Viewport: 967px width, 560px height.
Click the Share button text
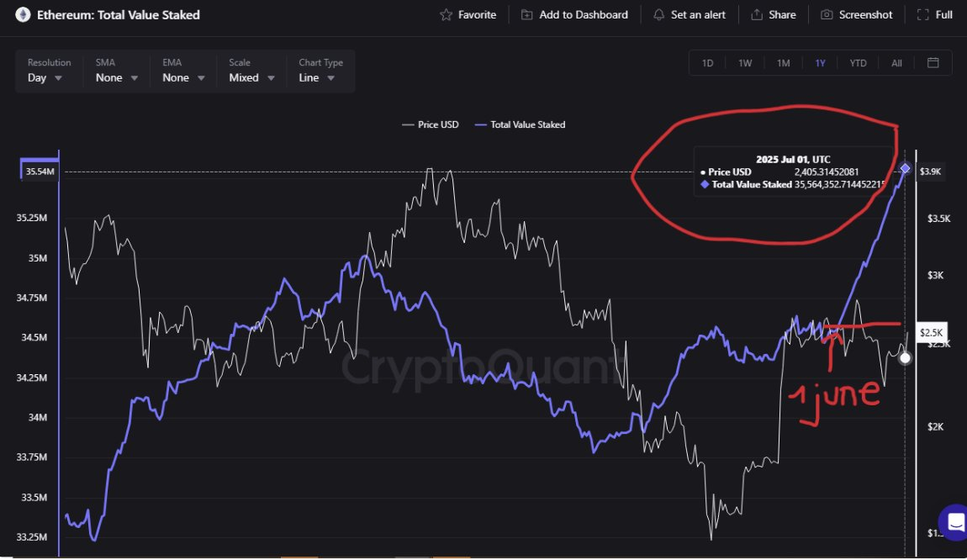click(782, 15)
